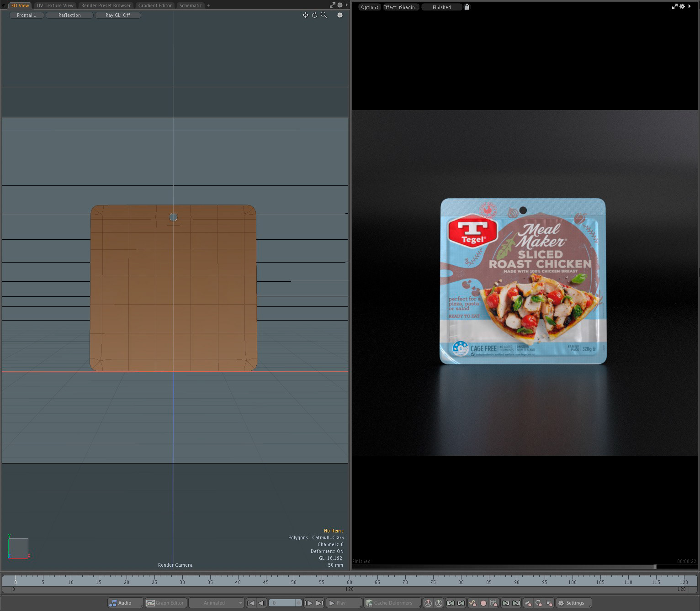Click the key position icon with red dot
Screen dimensions: 700x611
point(528,603)
